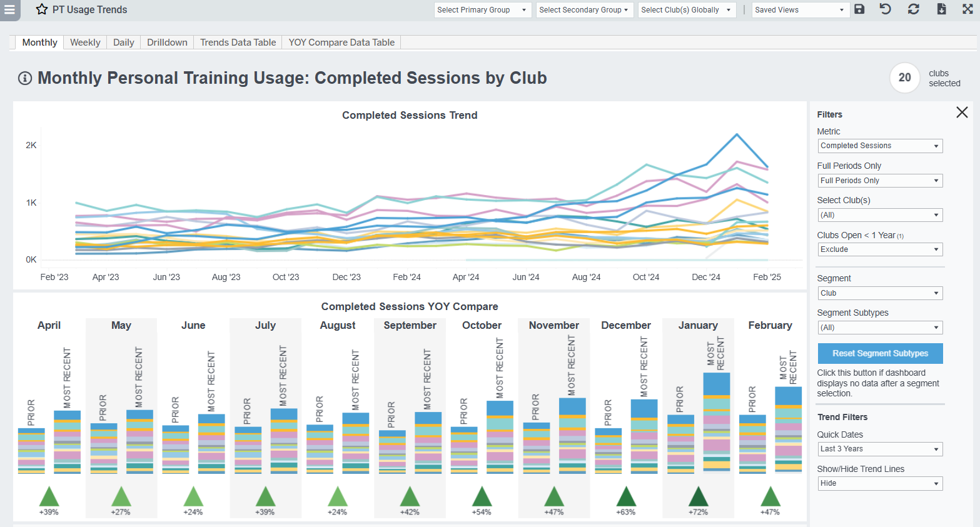Close the Filters panel with the X
Image resolution: width=980 pixels, height=527 pixels.
pos(962,113)
